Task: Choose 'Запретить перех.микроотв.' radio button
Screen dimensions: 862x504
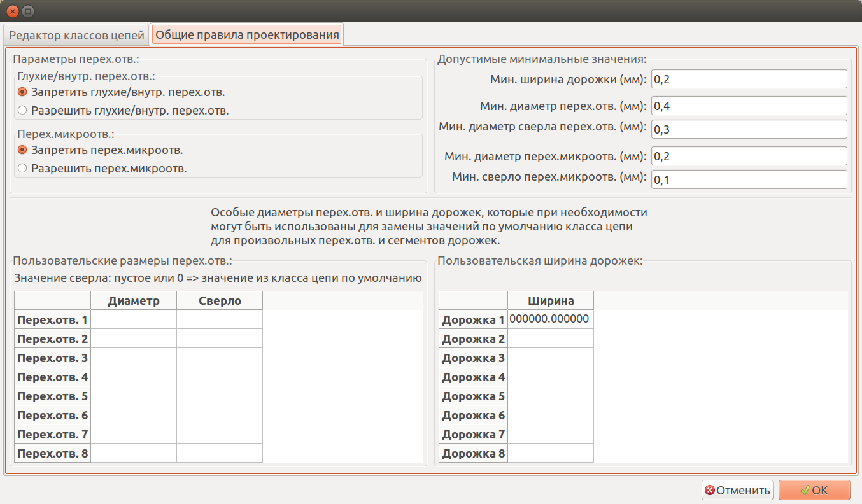Action: pyautogui.click(x=22, y=150)
